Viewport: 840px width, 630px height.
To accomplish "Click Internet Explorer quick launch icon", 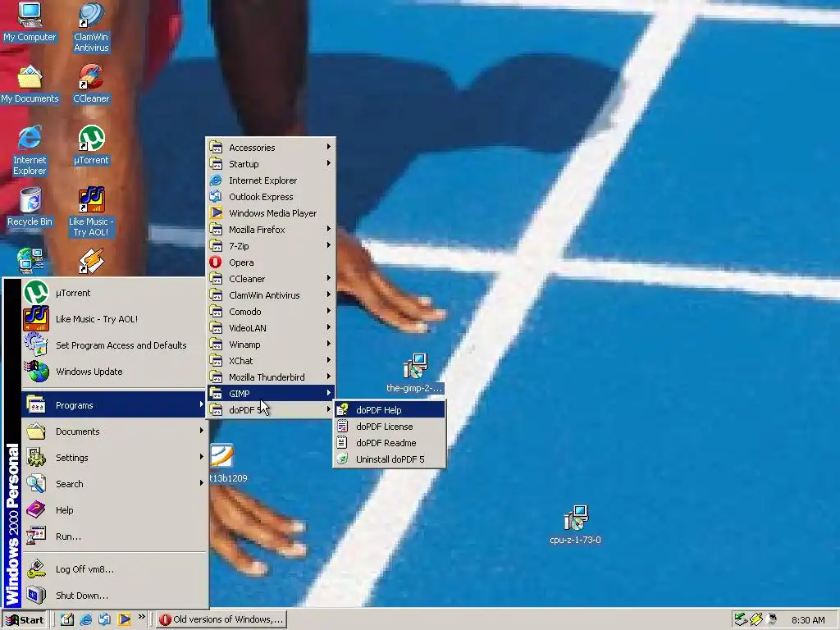I will point(85,620).
